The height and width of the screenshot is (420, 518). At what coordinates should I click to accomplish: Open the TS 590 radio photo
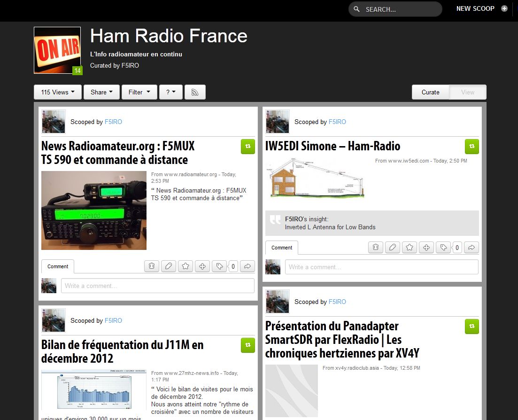tap(94, 210)
